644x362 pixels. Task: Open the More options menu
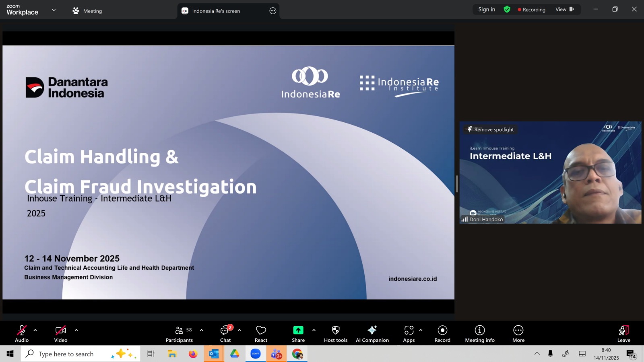(518, 333)
